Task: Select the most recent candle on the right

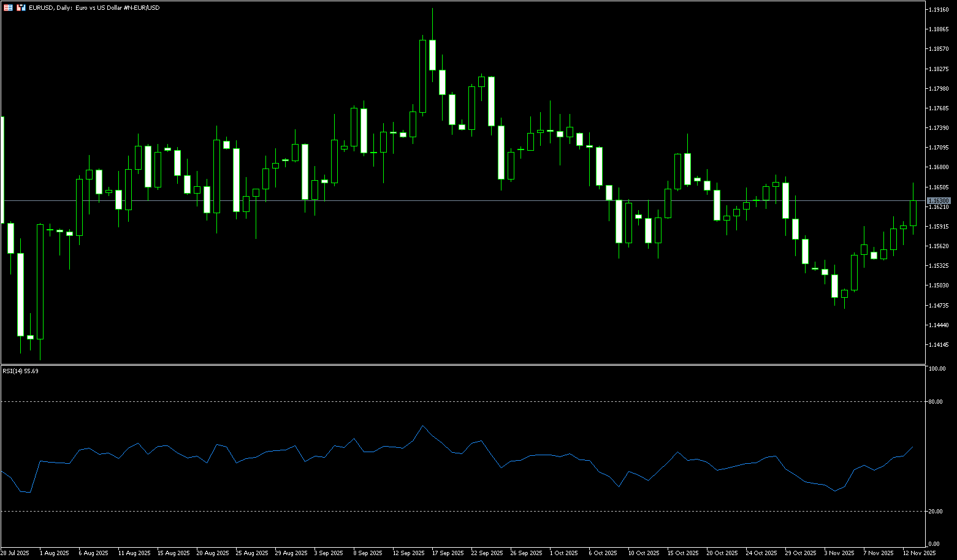Action: click(913, 213)
